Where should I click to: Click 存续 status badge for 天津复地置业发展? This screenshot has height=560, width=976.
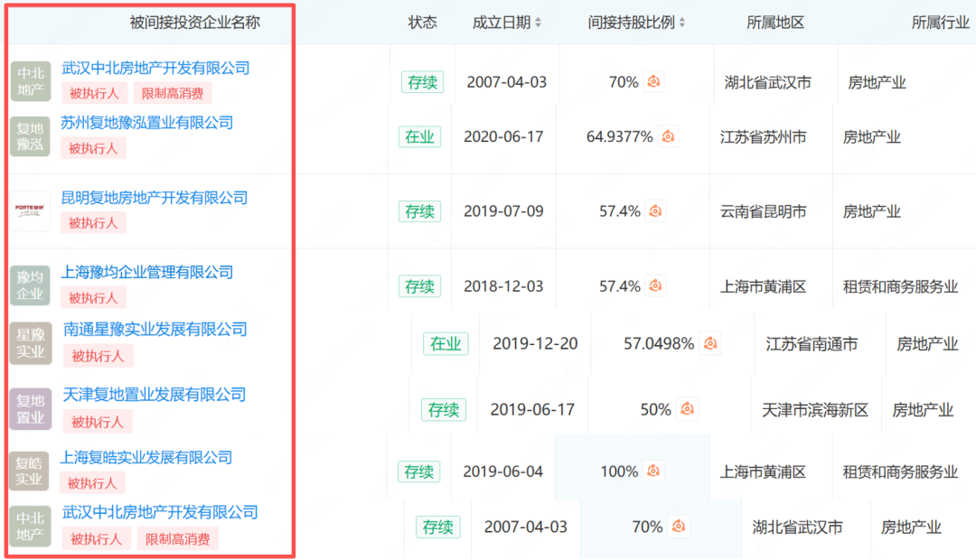click(444, 409)
